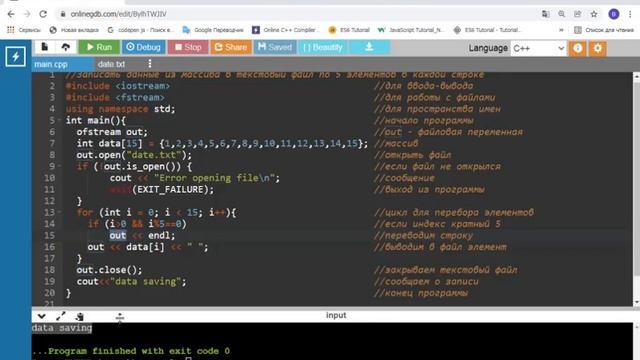
Task: Open Google Переводчик bookmark
Action: point(213,30)
